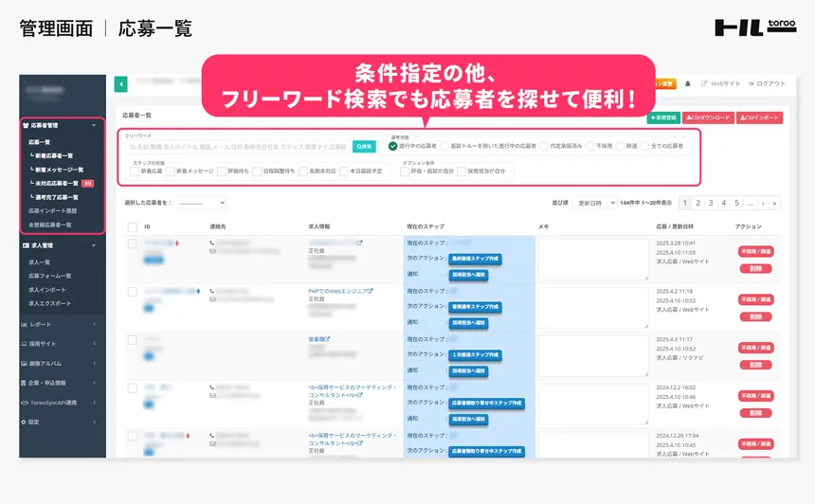Check the 採用担当が自分 option
Screen dimensions: 815x504
[x=461, y=171]
